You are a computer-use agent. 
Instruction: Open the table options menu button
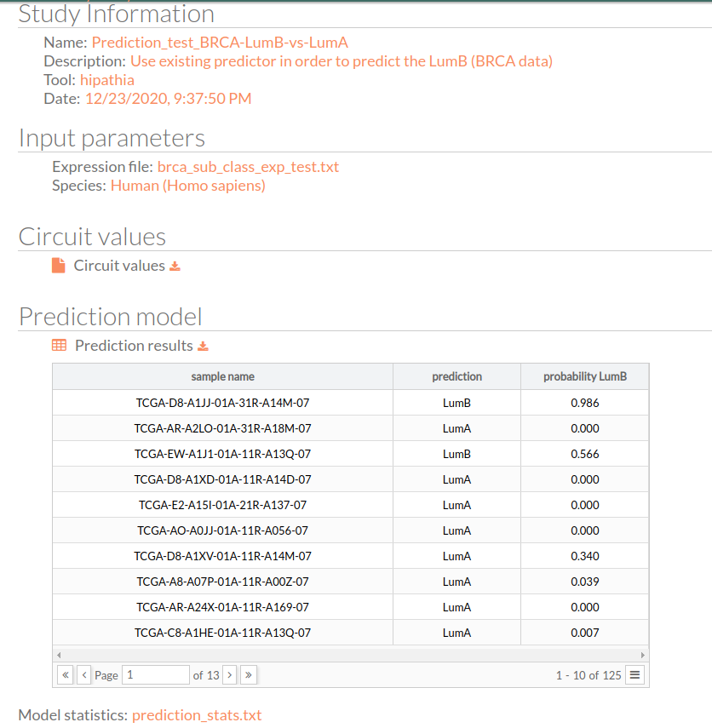634,675
